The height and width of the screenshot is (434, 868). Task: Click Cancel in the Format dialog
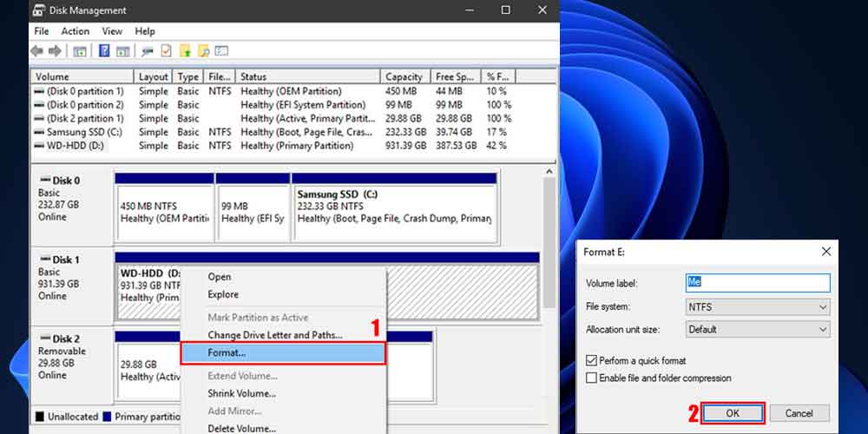(x=799, y=413)
